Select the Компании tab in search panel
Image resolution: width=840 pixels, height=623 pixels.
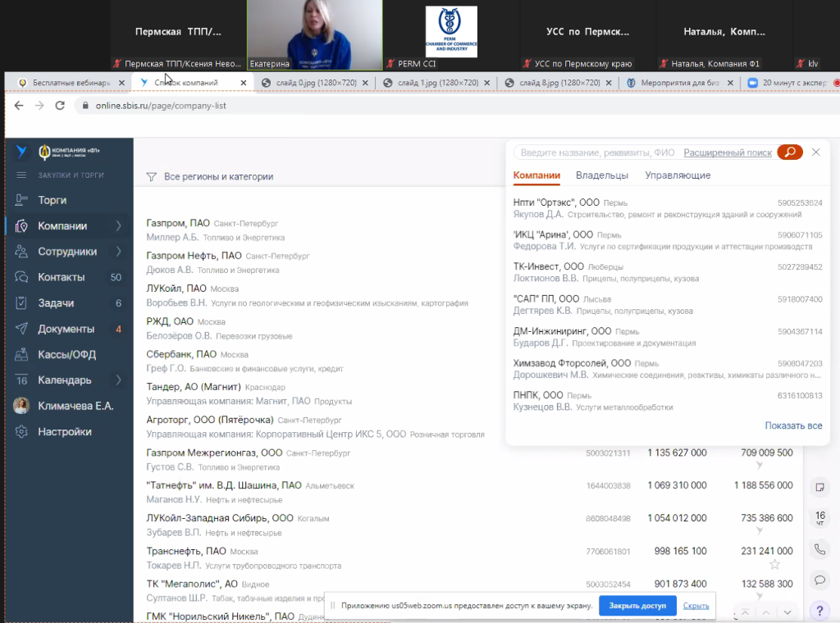point(536,175)
